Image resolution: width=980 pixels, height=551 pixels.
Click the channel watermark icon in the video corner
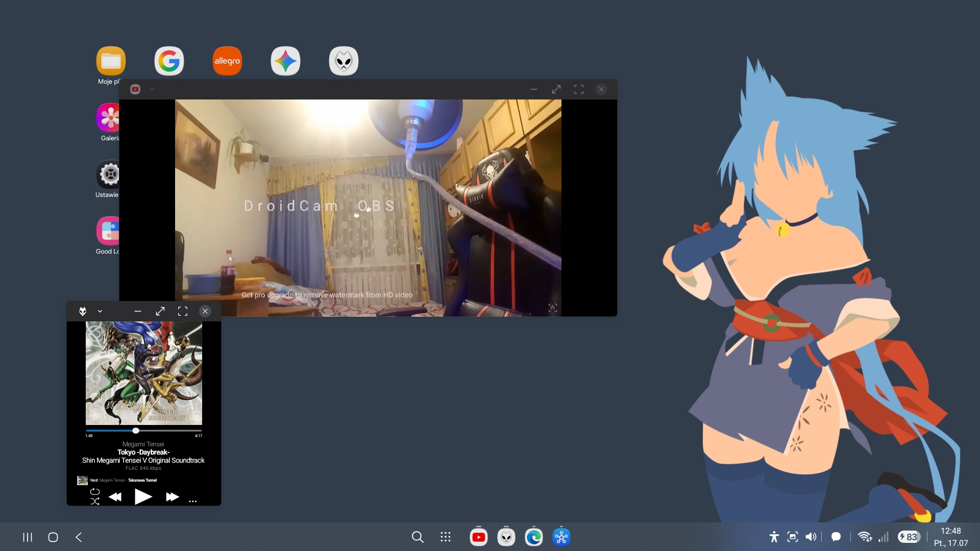click(x=552, y=308)
